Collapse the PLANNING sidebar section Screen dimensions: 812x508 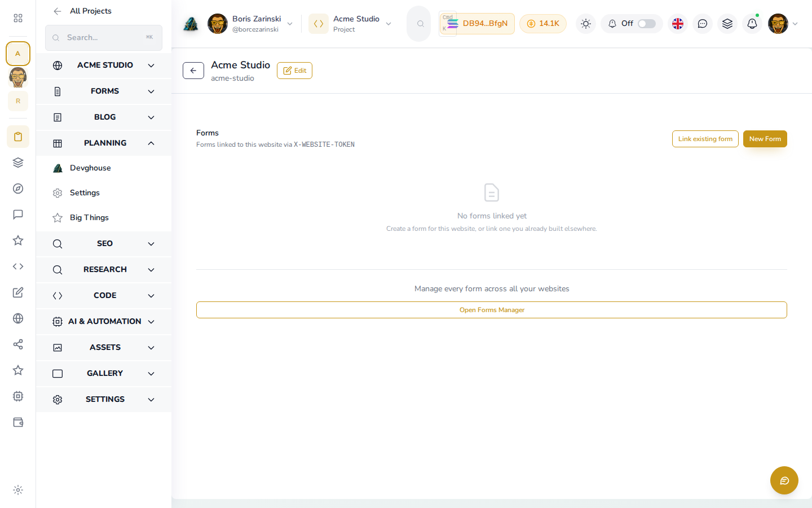[104, 143]
